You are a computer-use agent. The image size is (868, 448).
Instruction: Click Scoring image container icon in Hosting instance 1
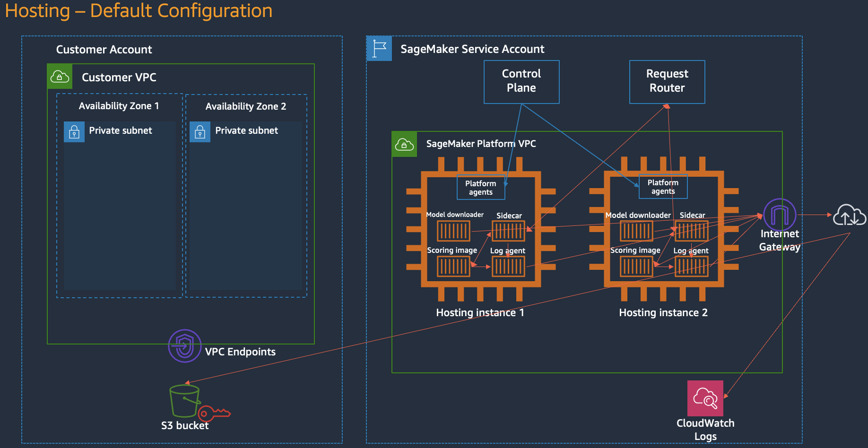(x=453, y=267)
